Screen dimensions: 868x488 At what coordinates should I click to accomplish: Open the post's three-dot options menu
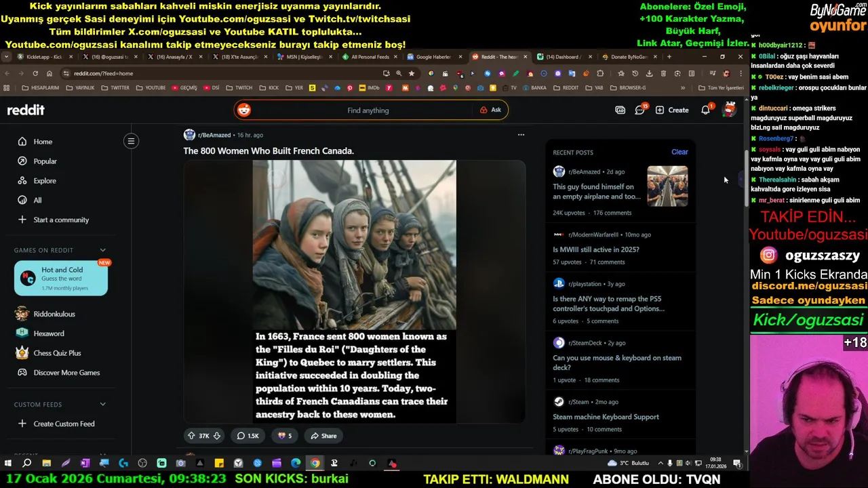pos(521,135)
